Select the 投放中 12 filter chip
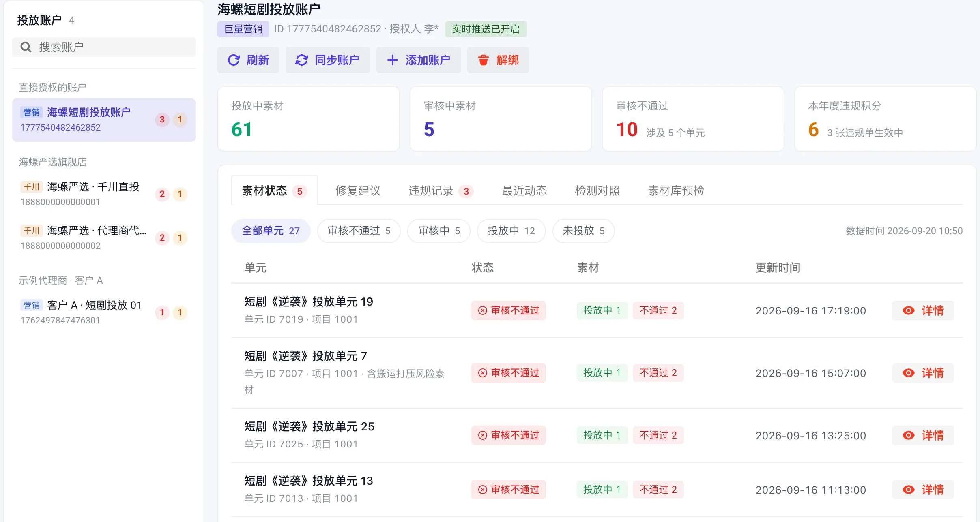Screen dimensions: 980x522 511,231
